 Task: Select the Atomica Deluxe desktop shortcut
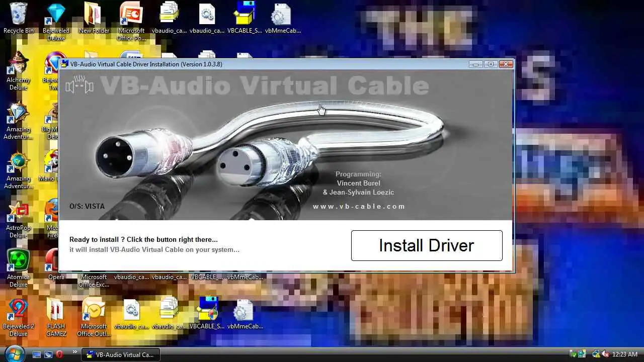click(x=19, y=268)
